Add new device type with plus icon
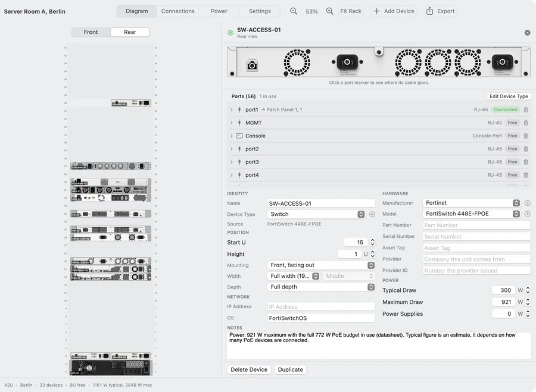 point(372,214)
